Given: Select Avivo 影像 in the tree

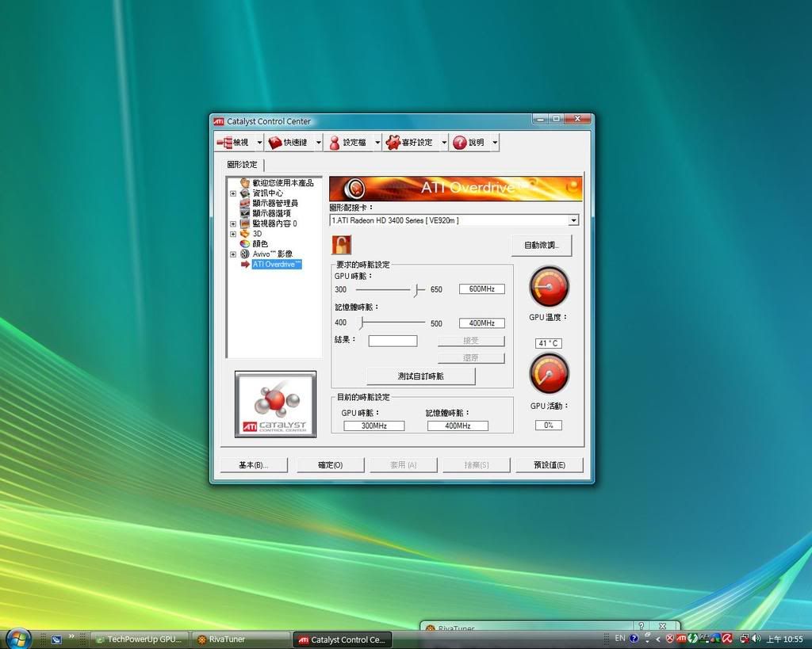Looking at the screenshot, I should click(x=273, y=254).
